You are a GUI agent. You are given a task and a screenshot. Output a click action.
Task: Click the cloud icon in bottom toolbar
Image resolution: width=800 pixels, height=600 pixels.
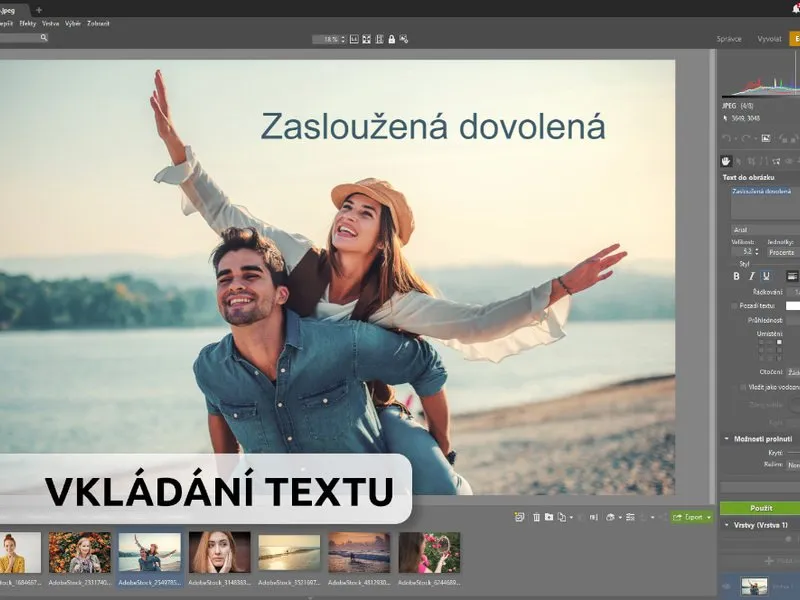click(x=610, y=517)
